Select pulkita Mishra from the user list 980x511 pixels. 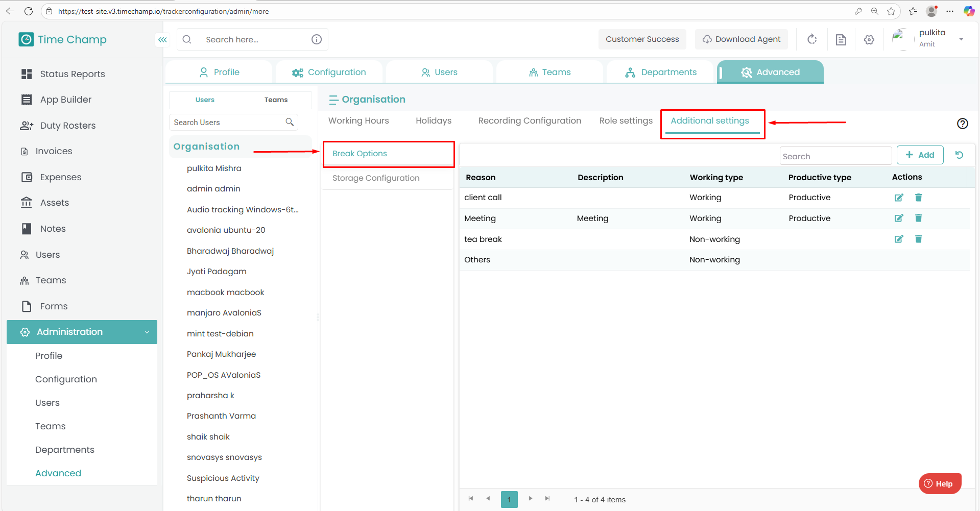(x=214, y=168)
